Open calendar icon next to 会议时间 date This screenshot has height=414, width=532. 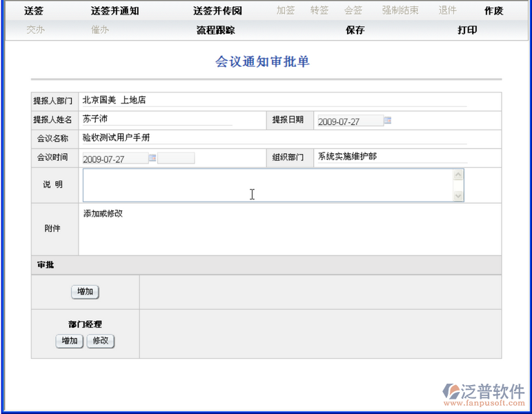coord(152,158)
